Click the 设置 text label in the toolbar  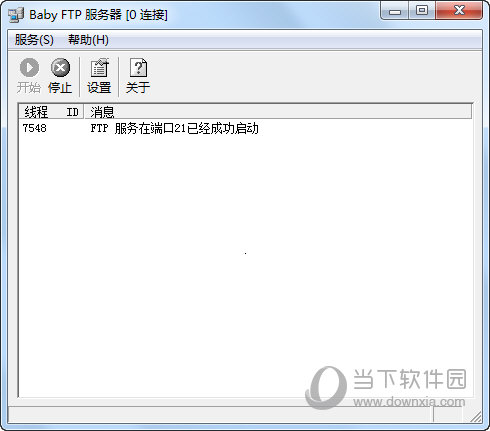(99, 88)
